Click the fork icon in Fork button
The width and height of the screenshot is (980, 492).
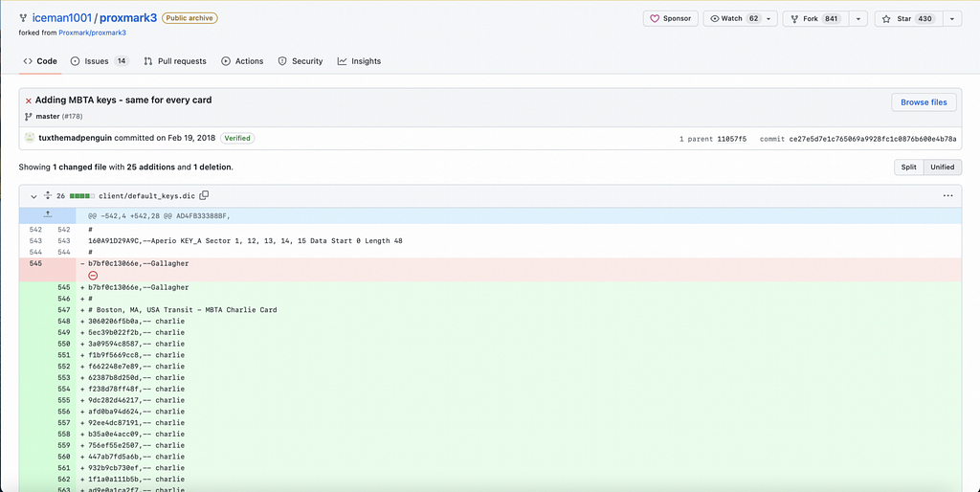(x=794, y=19)
